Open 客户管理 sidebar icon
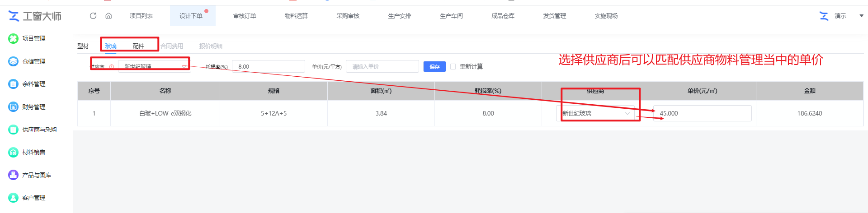Image resolution: width=868 pixels, height=213 pixels. [13, 198]
